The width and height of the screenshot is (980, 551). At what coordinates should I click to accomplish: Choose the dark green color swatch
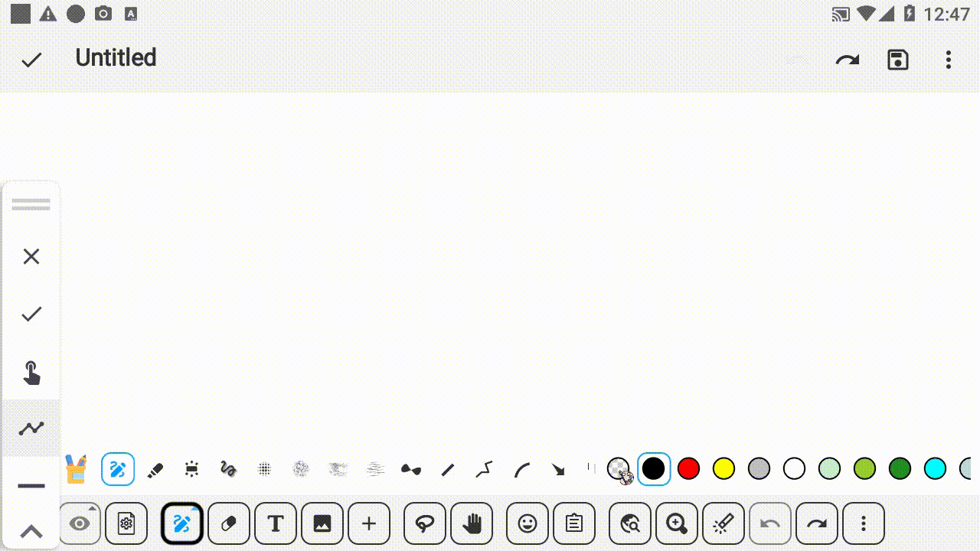tap(900, 469)
